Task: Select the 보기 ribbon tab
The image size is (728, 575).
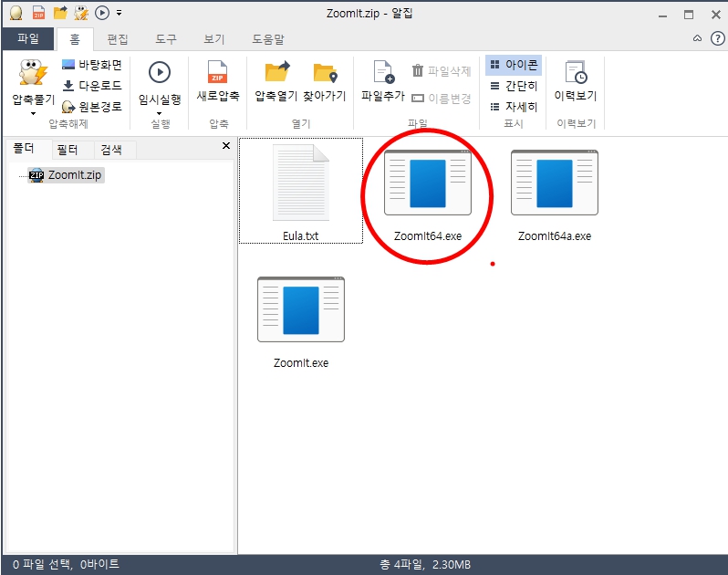Action: click(214, 39)
